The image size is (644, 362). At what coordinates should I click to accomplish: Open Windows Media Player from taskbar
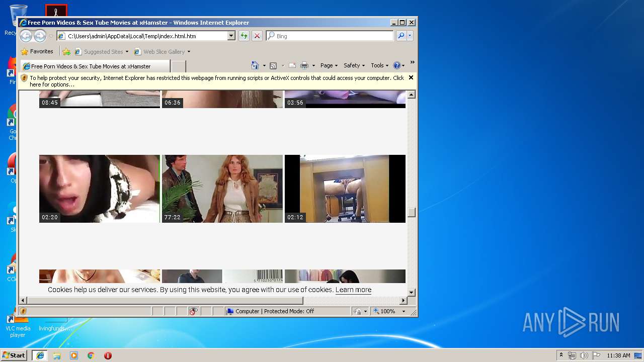point(74,355)
